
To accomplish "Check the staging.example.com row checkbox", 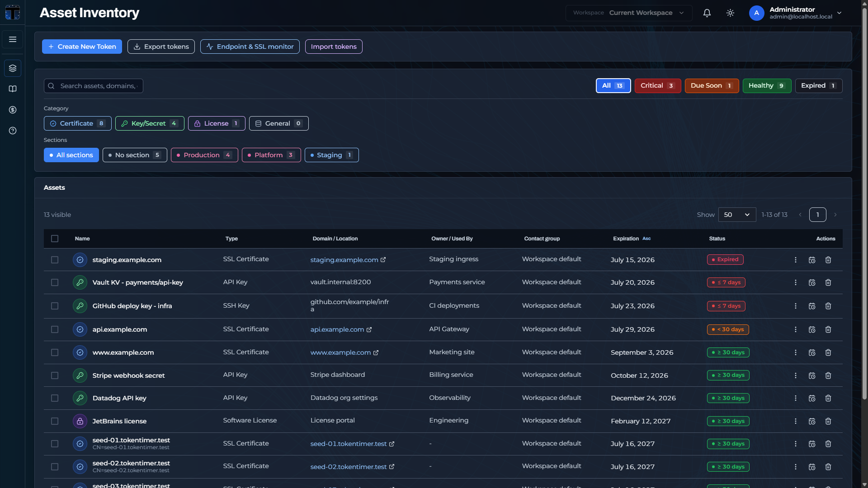I will pos(55,260).
